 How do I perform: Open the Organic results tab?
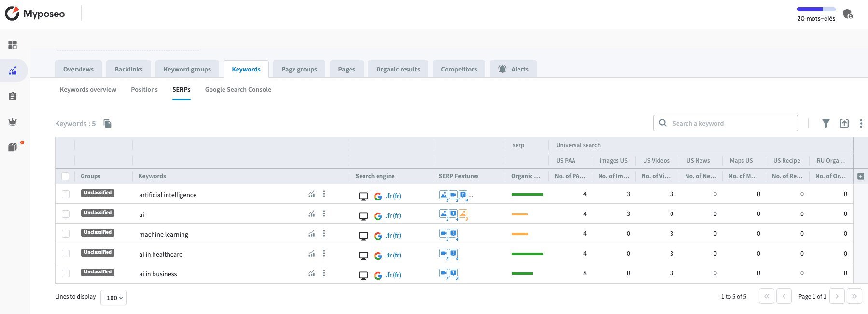pos(398,69)
